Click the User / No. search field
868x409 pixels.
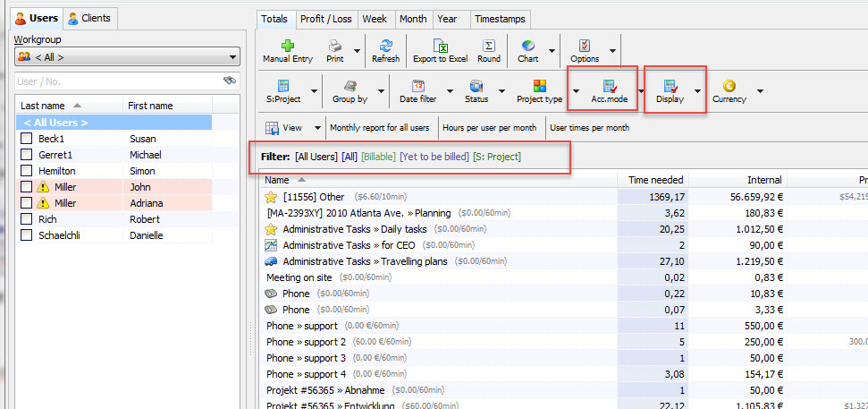tap(116, 81)
